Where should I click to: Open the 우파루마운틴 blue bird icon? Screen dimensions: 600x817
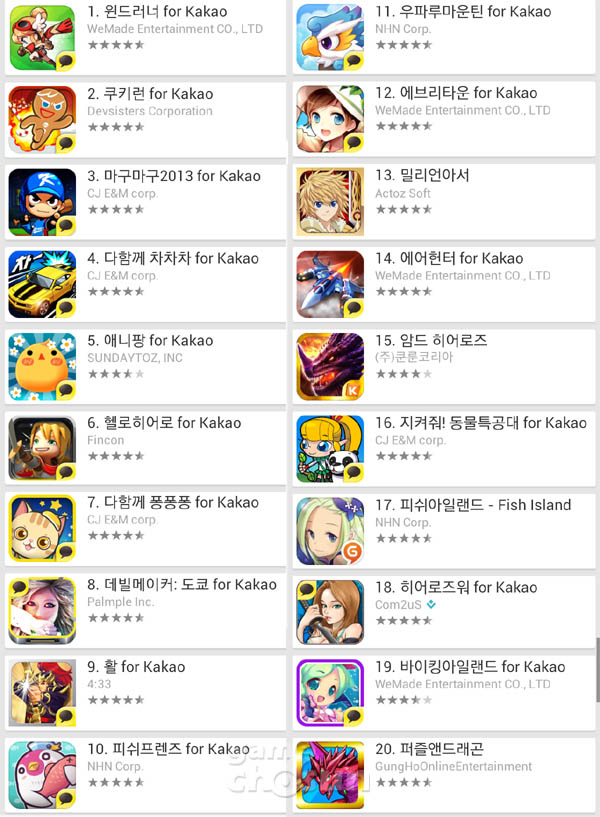[x=330, y=38]
